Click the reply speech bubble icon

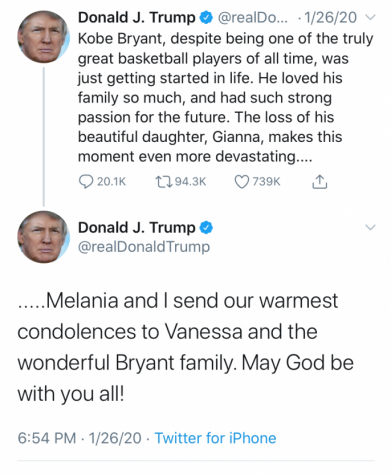click(x=86, y=182)
